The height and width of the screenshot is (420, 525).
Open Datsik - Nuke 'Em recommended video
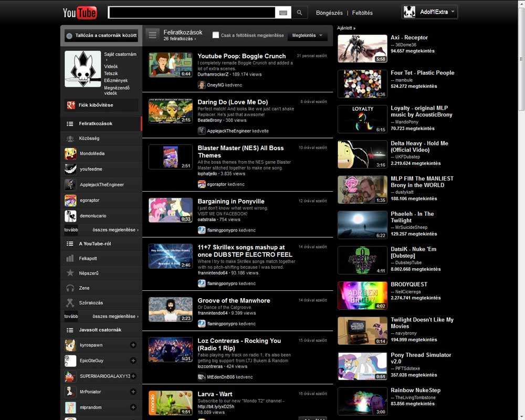pos(413,253)
